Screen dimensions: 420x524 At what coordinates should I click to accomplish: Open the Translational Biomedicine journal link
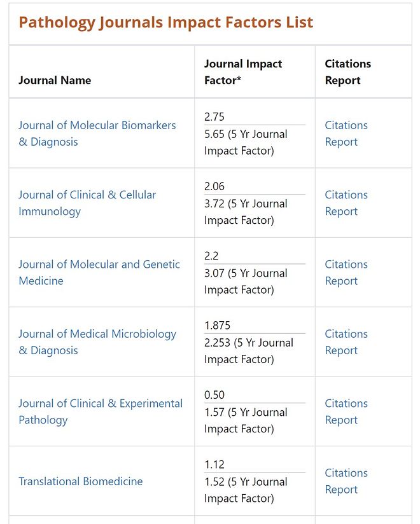81,481
